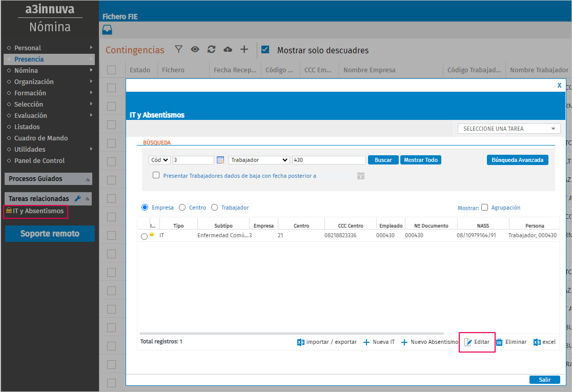
Task: Edit the selected IT record
Action: pos(477,342)
